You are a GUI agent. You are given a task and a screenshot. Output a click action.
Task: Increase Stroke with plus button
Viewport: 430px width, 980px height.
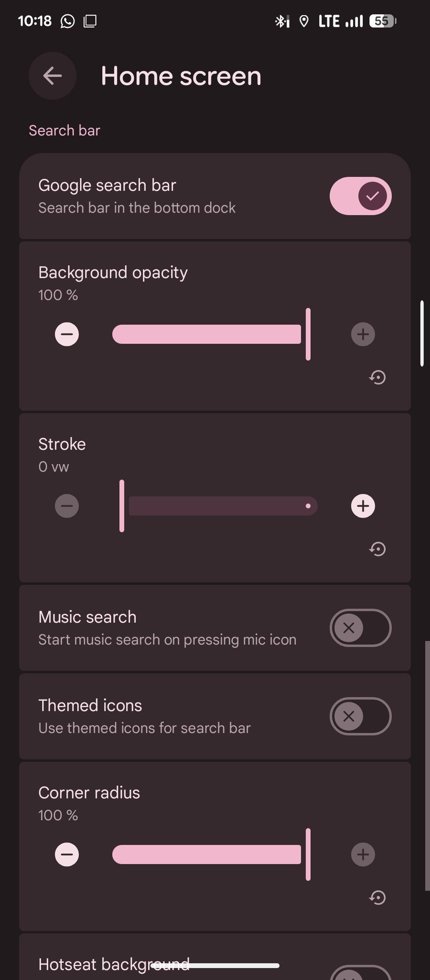click(x=363, y=506)
